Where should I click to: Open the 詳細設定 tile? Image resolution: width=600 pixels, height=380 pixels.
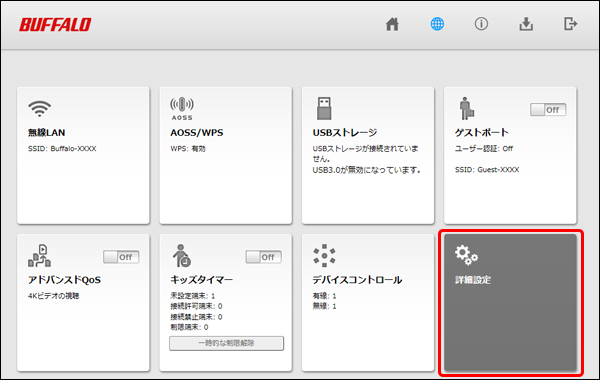510,303
